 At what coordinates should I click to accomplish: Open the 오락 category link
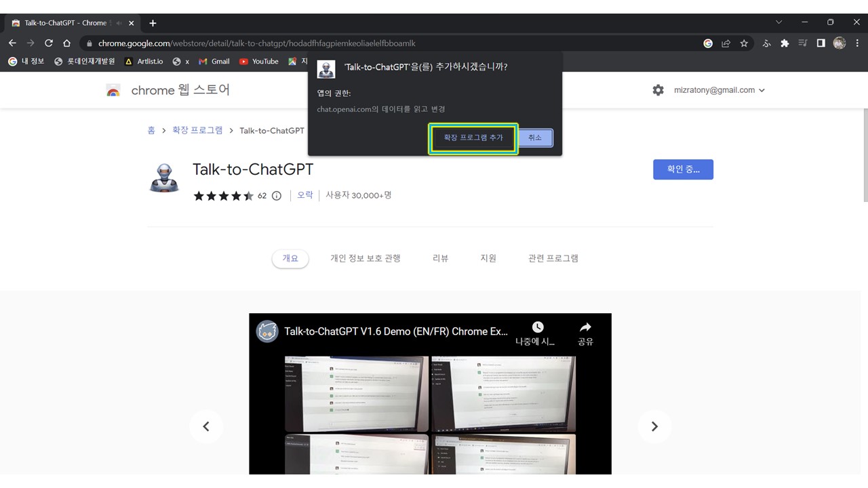[305, 195]
